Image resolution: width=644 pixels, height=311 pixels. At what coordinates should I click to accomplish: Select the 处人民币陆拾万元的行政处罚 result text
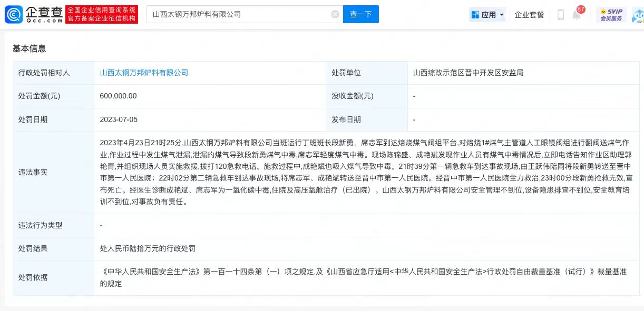pyautogui.click(x=148, y=248)
